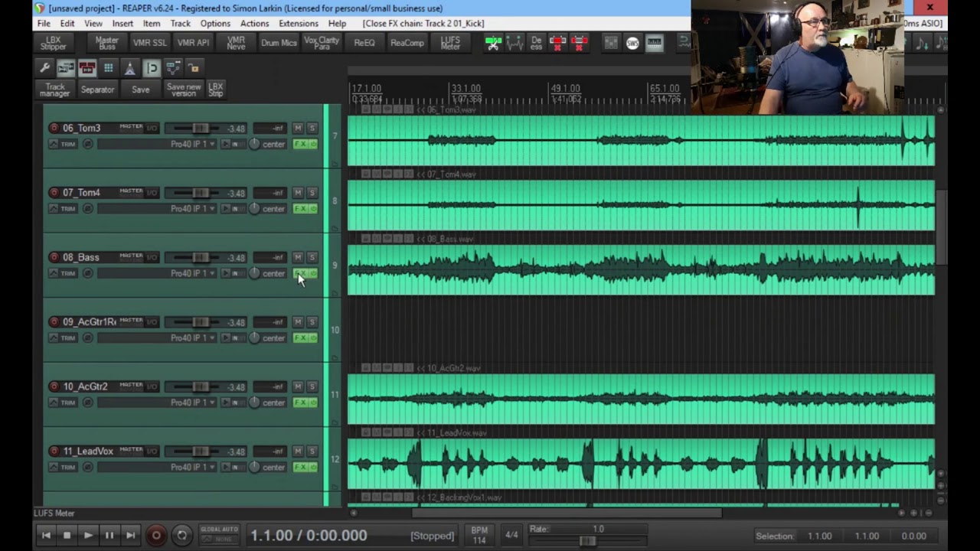Click the Master Buss toolbar button

click(x=106, y=43)
